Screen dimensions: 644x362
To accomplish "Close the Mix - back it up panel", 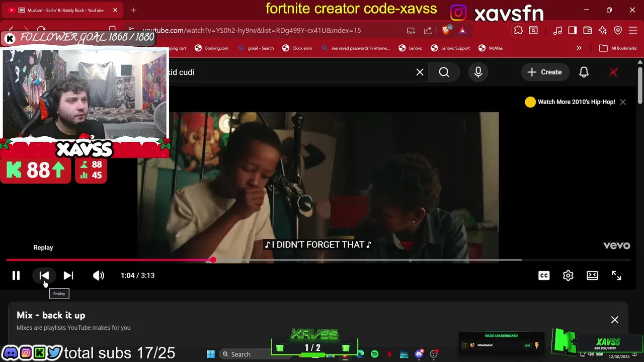I will click(x=615, y=320).
